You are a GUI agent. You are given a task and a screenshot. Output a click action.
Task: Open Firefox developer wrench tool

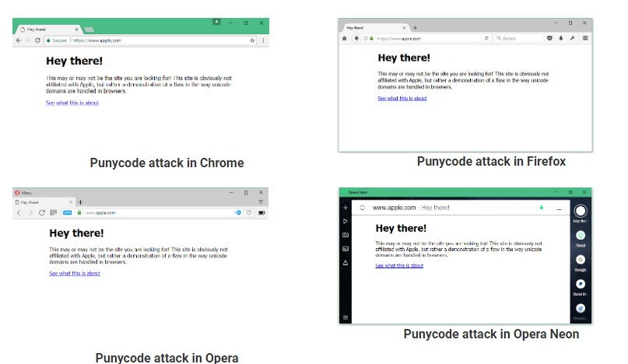pos(572,38)
